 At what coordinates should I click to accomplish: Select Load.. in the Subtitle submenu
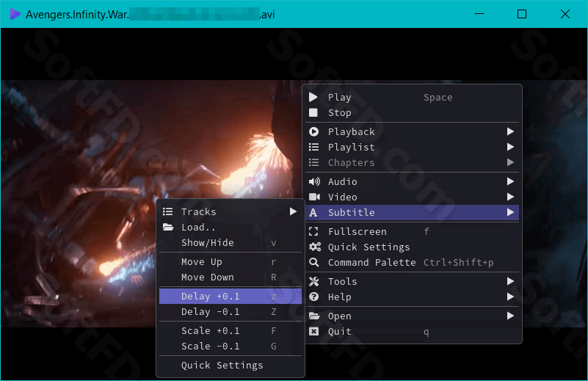(231, 228)
